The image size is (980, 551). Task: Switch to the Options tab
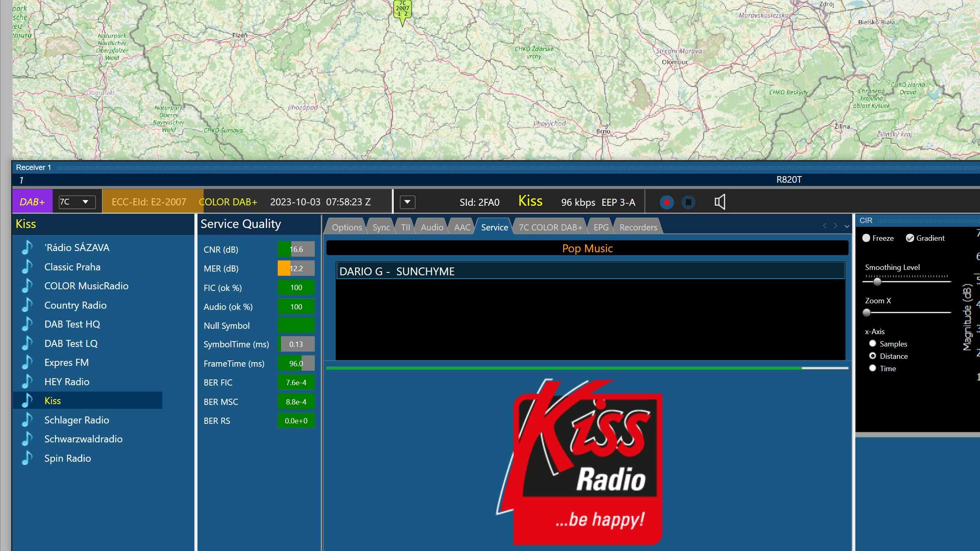tap(347, 227)
